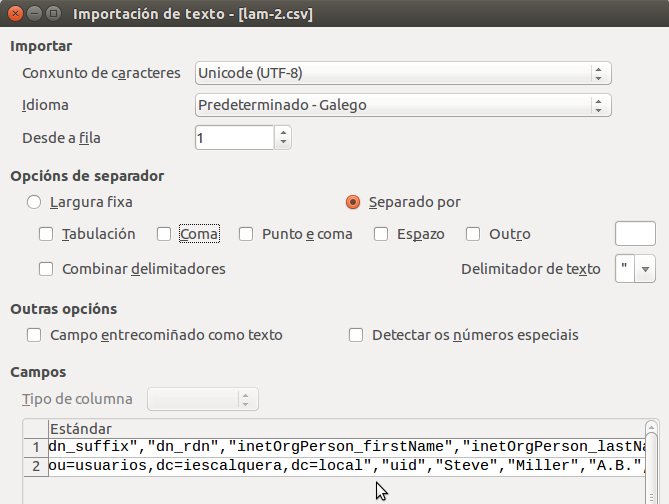Enable the Punto e coma checkbox
Screen dimensions: 669x504
[246, 234]
